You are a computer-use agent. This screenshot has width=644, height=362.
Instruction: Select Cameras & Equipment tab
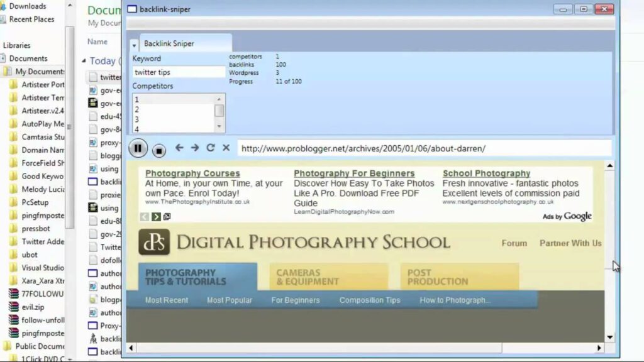tap(328, 277)
